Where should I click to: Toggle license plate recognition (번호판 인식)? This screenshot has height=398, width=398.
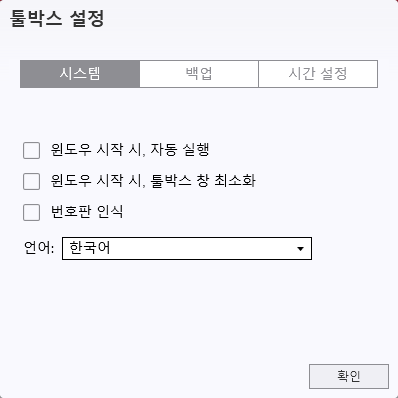coord(31,212)
